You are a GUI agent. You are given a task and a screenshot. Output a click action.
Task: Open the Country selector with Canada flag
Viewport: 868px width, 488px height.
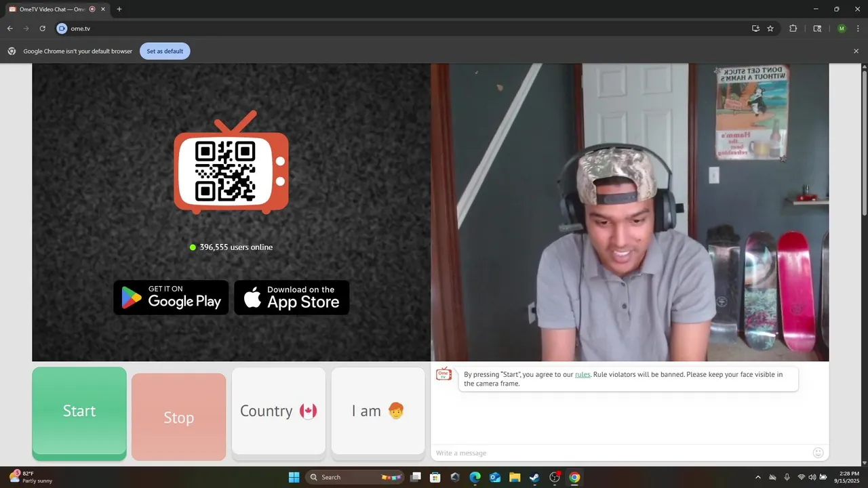tap(279, 411)
